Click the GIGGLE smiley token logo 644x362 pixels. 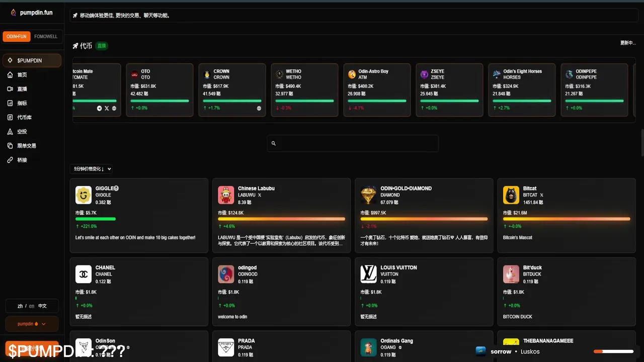pos(84,195)
